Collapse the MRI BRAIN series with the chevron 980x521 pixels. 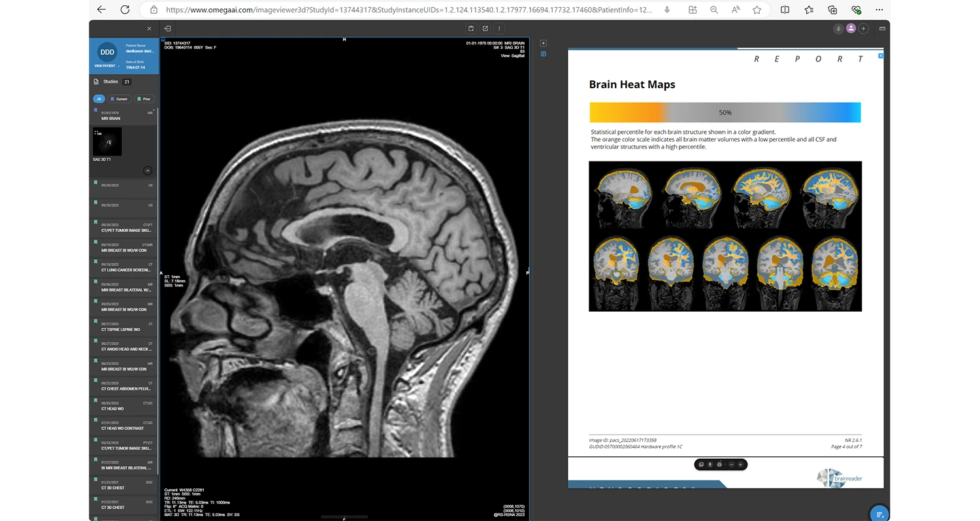(x=148, y=171)
